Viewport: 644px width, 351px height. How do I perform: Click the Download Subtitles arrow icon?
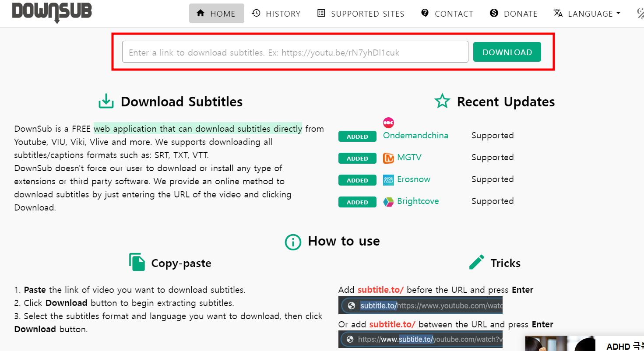coord(106,101)
